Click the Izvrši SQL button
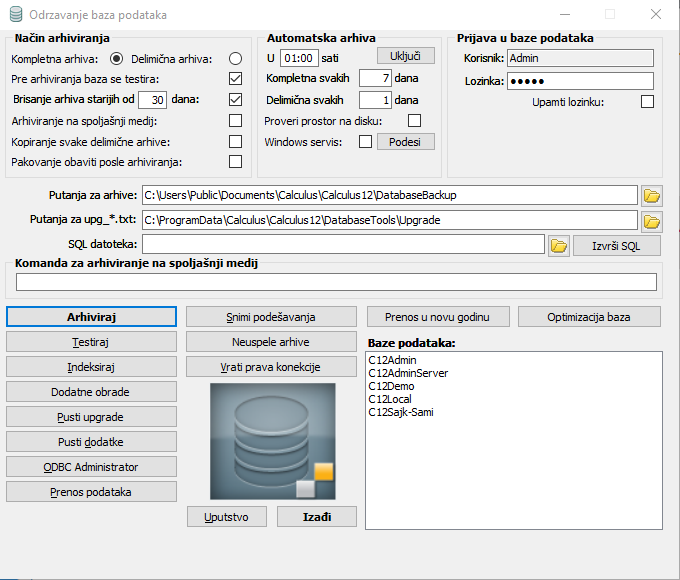The width and height of the screenshot is (680, 580). (x=616, y=246)
